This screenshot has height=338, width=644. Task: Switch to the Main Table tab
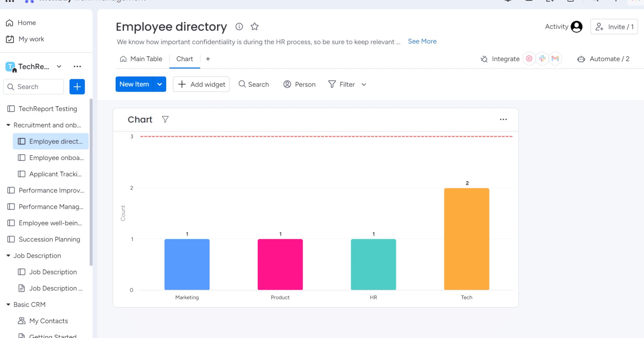click(141, 59)
